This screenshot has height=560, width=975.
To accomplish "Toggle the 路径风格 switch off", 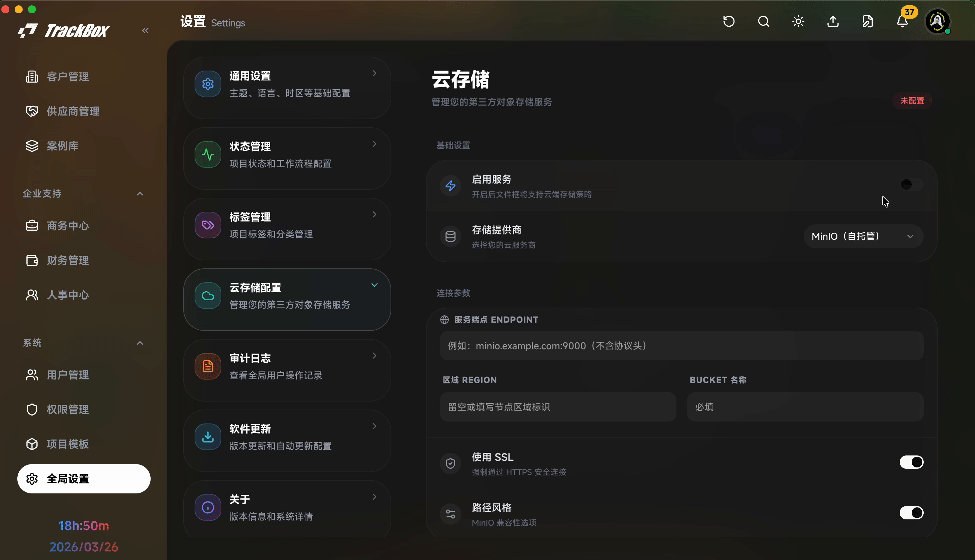I will click(x=911, y=513).
